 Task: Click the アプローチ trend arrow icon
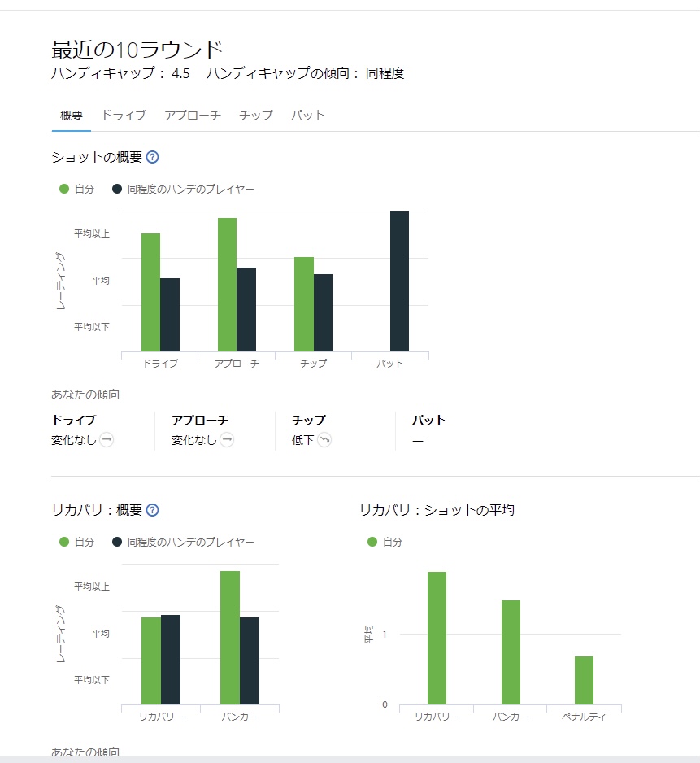coord(227,440)
